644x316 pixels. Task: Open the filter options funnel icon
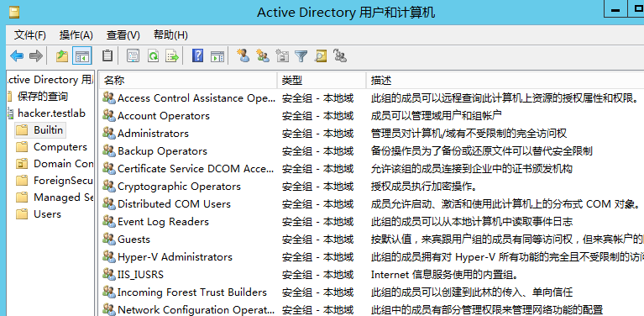(x=301, y=55)
